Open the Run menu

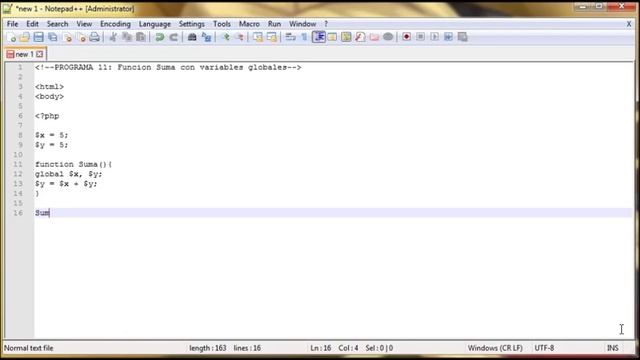pos(274,24)
